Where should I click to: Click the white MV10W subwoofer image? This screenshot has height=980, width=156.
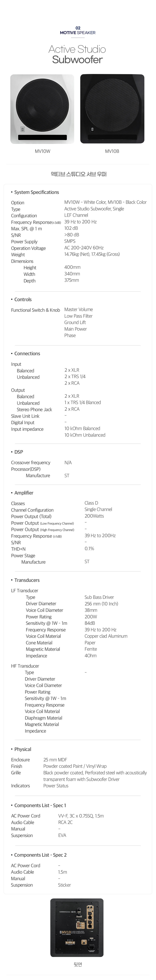coord(42,109)
